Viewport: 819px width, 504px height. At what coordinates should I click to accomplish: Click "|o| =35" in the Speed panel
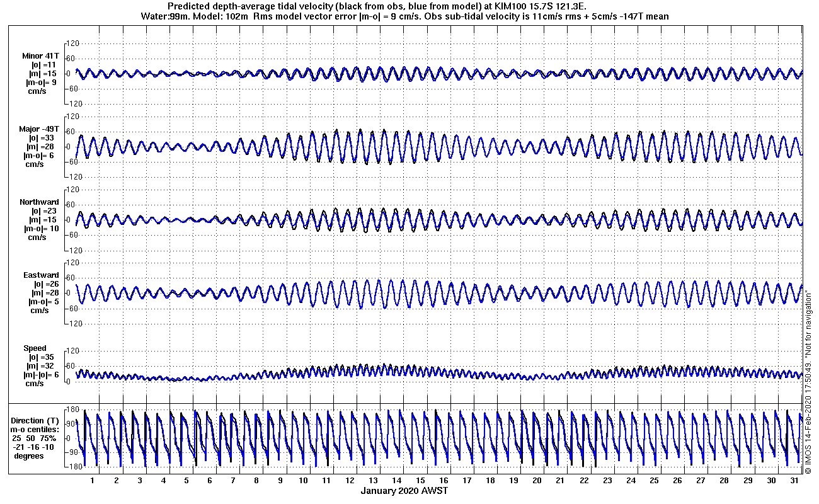(x=42, y=357)
